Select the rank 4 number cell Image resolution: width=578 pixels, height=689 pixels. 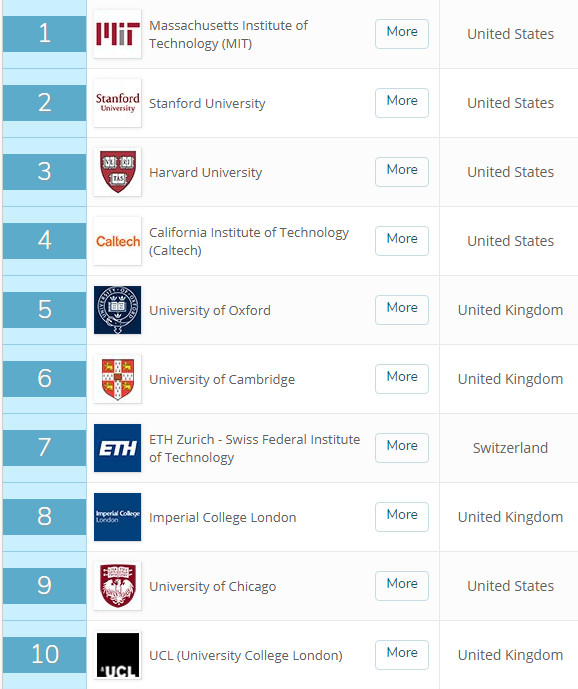click(x=44, y=241)
